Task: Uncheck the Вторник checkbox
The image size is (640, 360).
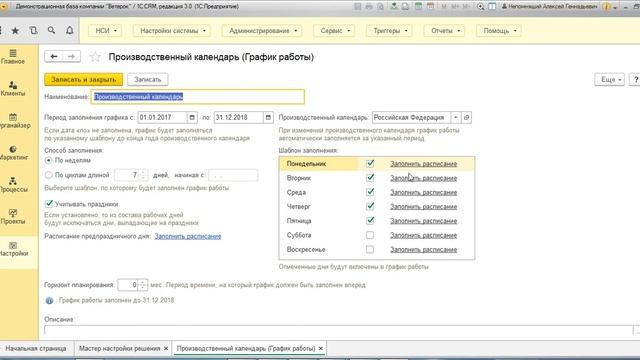Action: coord(370,178)
